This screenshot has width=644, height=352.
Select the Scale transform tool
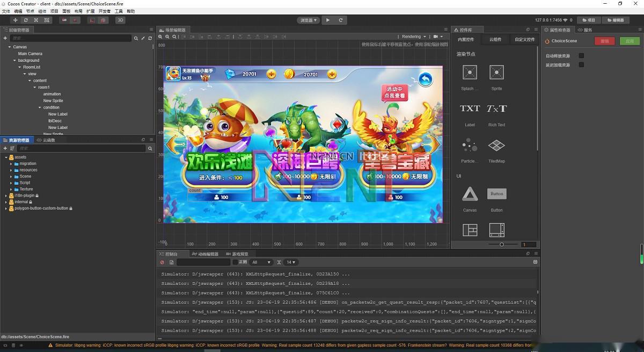[x=35, y=20]
